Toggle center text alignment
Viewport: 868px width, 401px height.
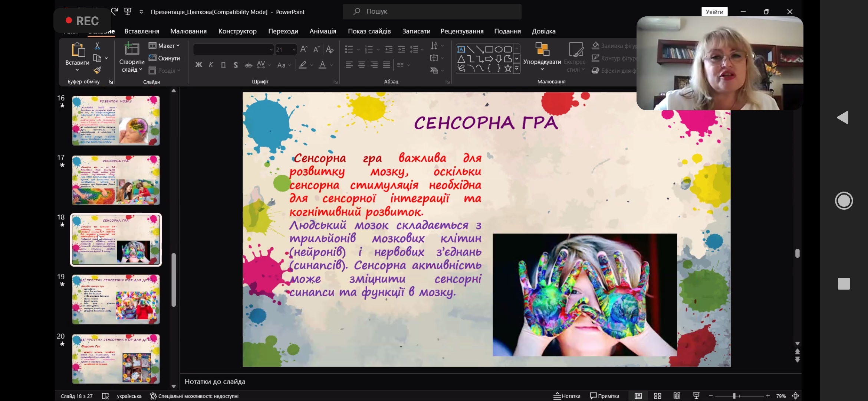coord(362,65)
